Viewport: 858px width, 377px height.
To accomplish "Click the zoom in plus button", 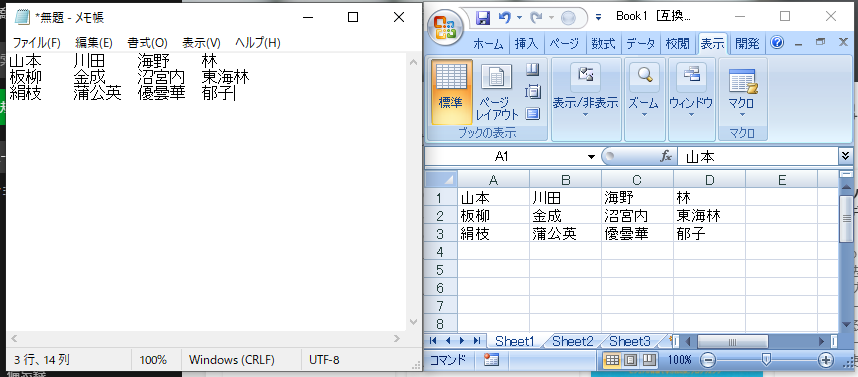I will click(825, 359).
